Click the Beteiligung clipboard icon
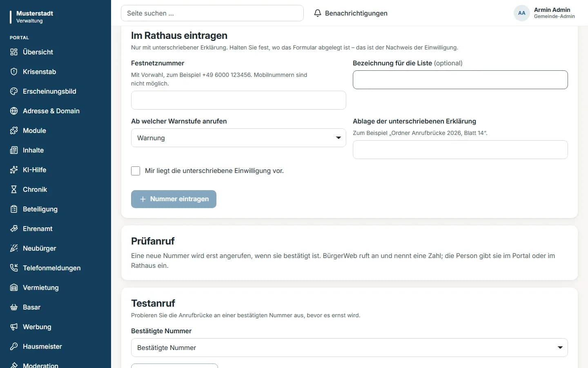The height and width of the screenshot is (368, 588). (14, 209)
